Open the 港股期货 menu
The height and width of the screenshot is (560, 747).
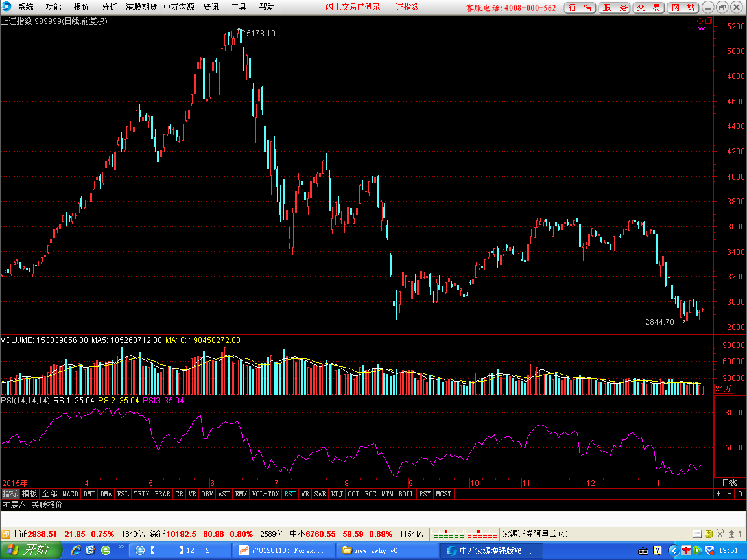[x=141, y=6]
